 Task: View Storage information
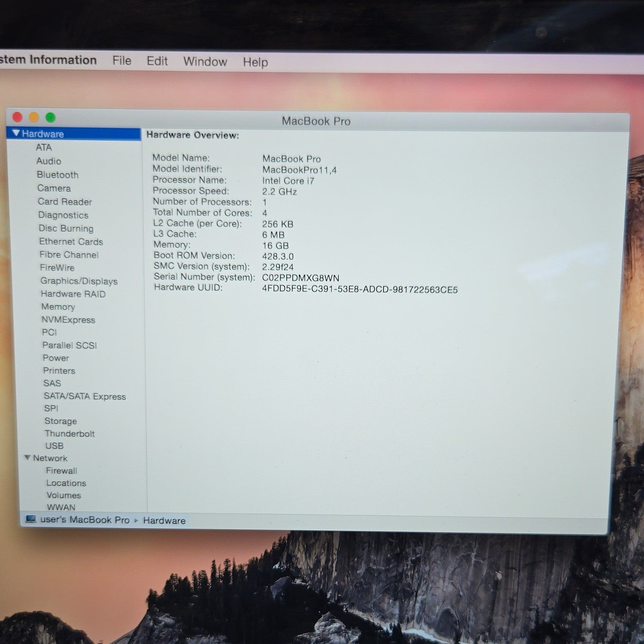click(61, 421)
